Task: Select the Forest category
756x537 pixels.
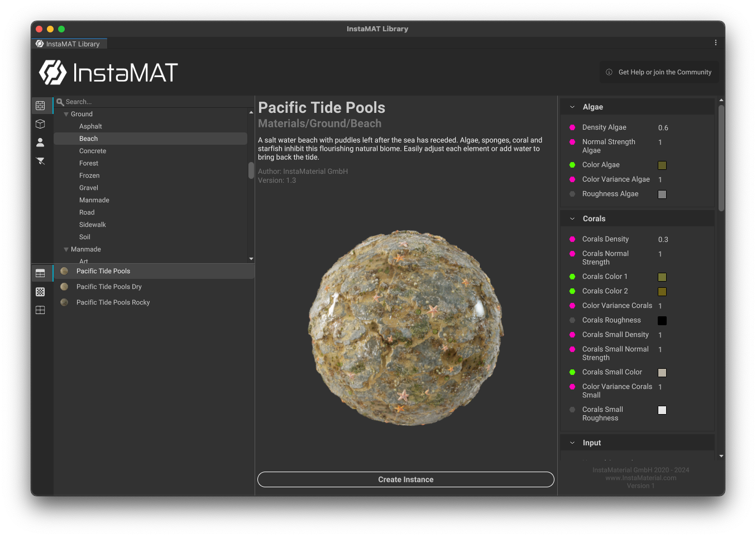Action: coord(89,163)
